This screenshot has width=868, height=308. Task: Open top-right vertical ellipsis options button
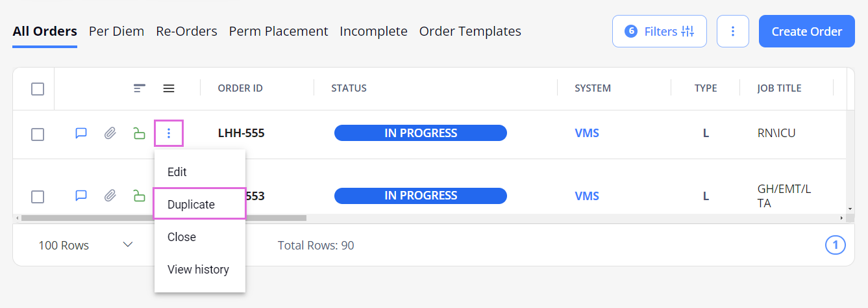(x=733, y=31)
